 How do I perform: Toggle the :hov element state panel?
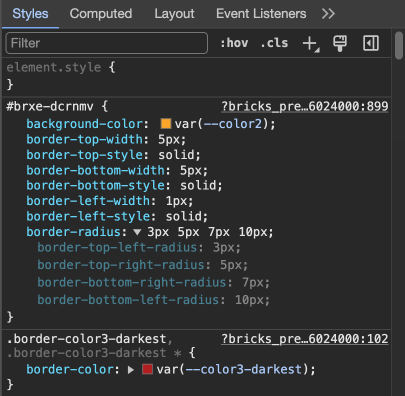pyautogui.click(x=234, y=43)
